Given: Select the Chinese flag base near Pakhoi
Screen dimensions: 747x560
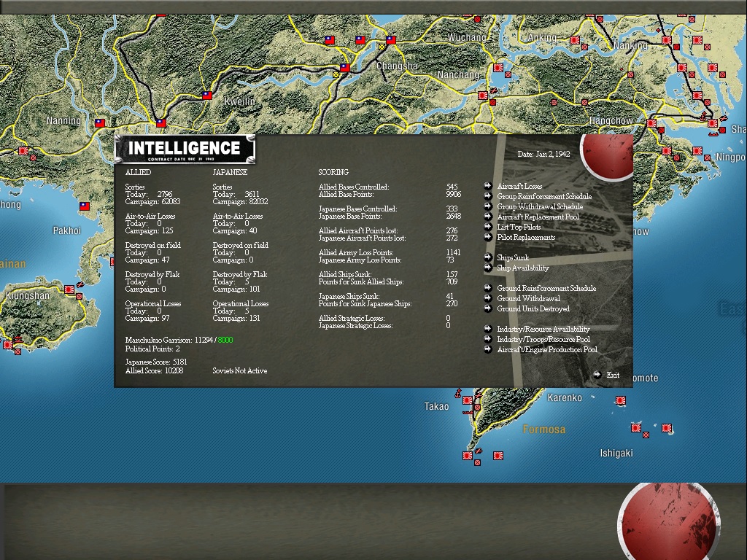Looking at the screenshot, I should (x=85, y=206).
